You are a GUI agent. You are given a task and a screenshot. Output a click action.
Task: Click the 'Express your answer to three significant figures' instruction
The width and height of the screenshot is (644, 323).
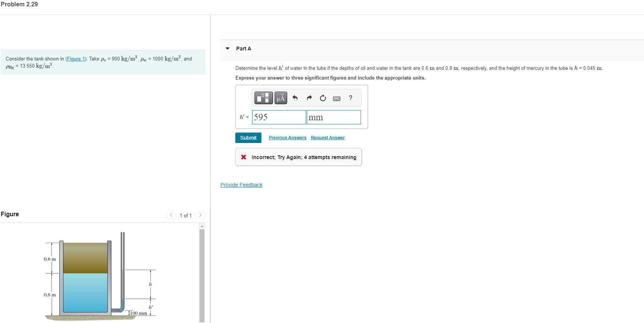tap(330, 78)
